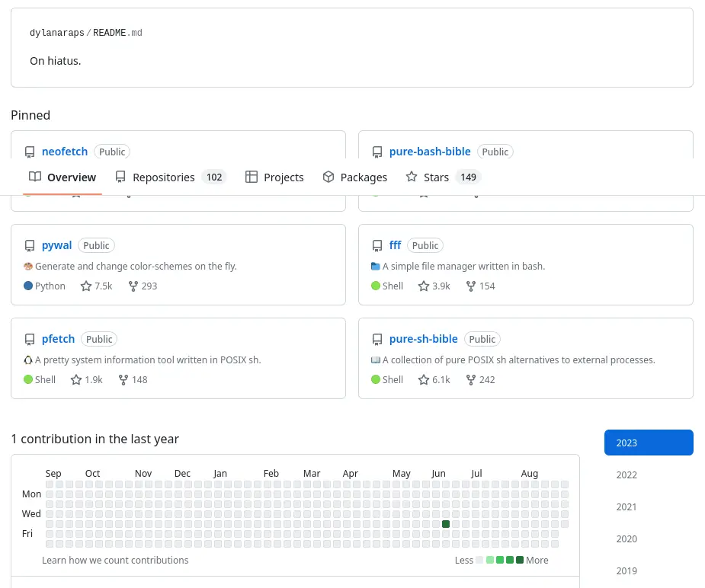
Task: Click the 149 stars counter
Action: coord(468,177)
